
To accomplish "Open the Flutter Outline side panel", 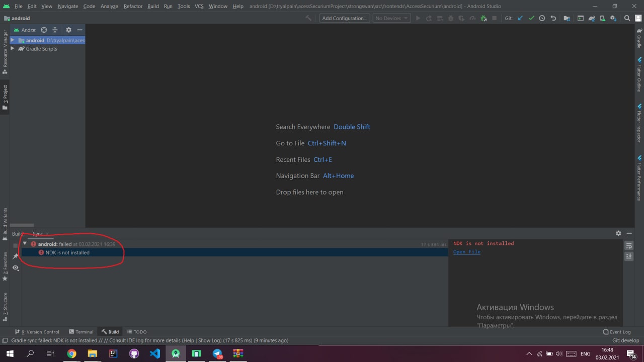I will click(639, 74).
